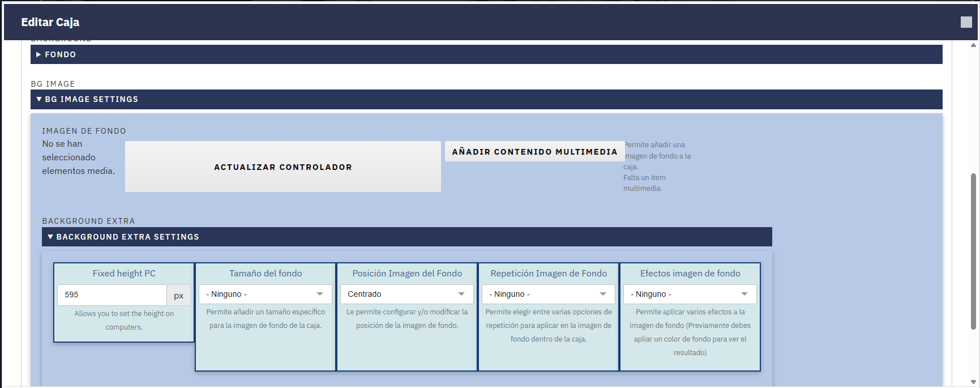Click the px unit label
The width and height of the screenshot is (980, 388).
coord(179,295)
